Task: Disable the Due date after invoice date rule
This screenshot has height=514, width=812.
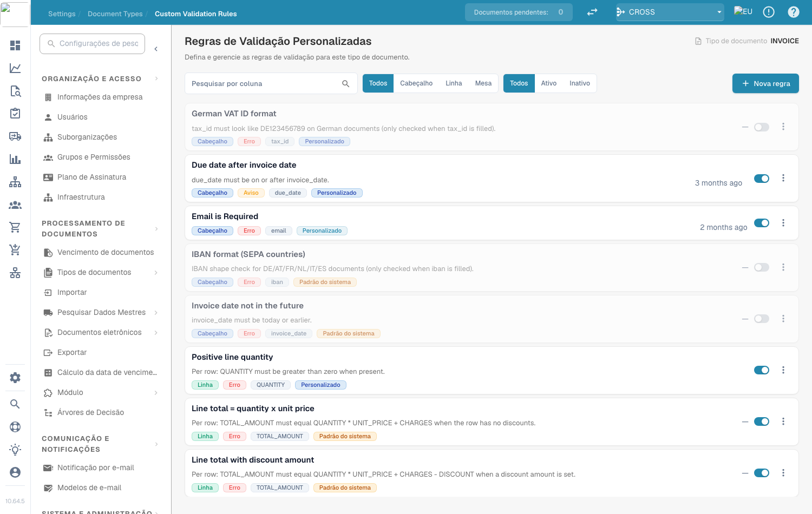Action: (x=762, y=179)
